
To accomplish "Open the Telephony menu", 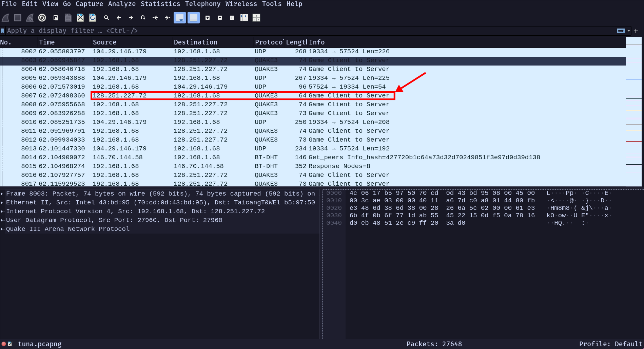I will pos(202,4).
